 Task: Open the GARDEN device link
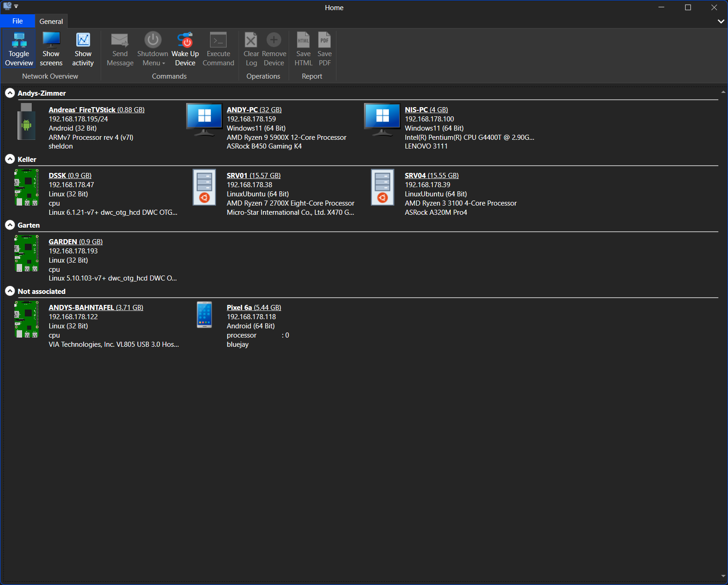pos(75,242)
